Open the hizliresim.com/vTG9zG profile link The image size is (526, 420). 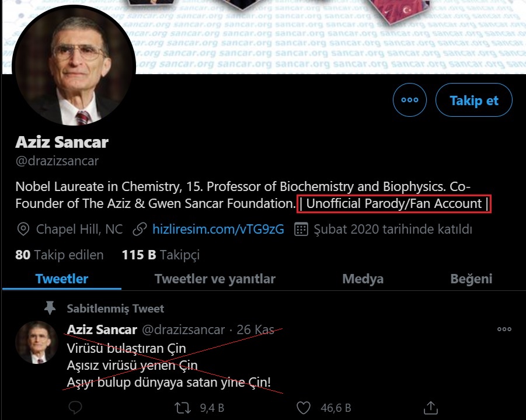coord(218,229)
